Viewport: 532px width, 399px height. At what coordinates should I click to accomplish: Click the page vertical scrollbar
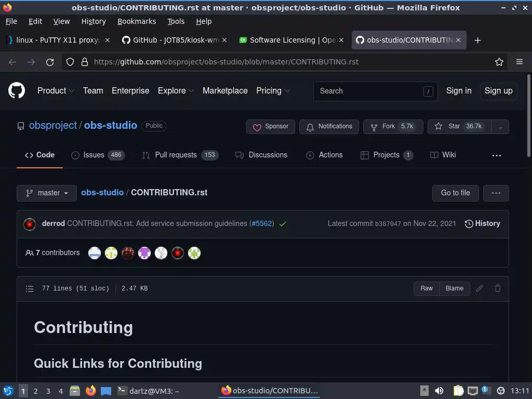(528, 115)
